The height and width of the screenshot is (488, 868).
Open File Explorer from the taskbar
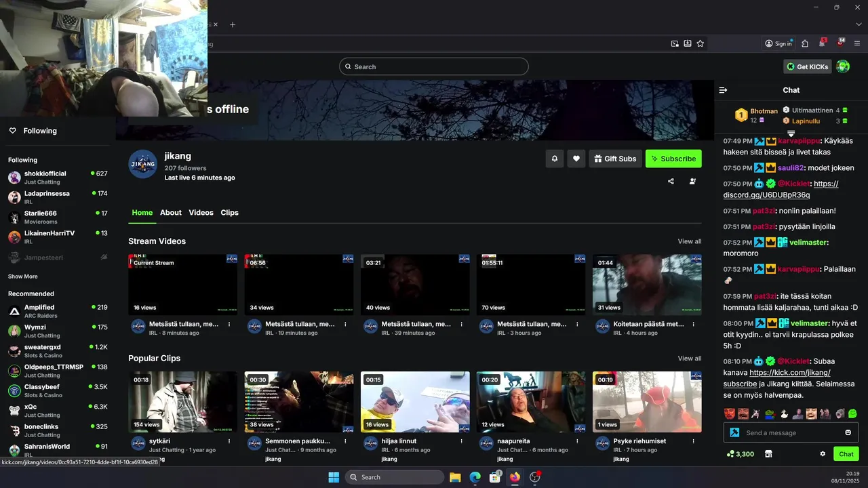pos(455,477)
